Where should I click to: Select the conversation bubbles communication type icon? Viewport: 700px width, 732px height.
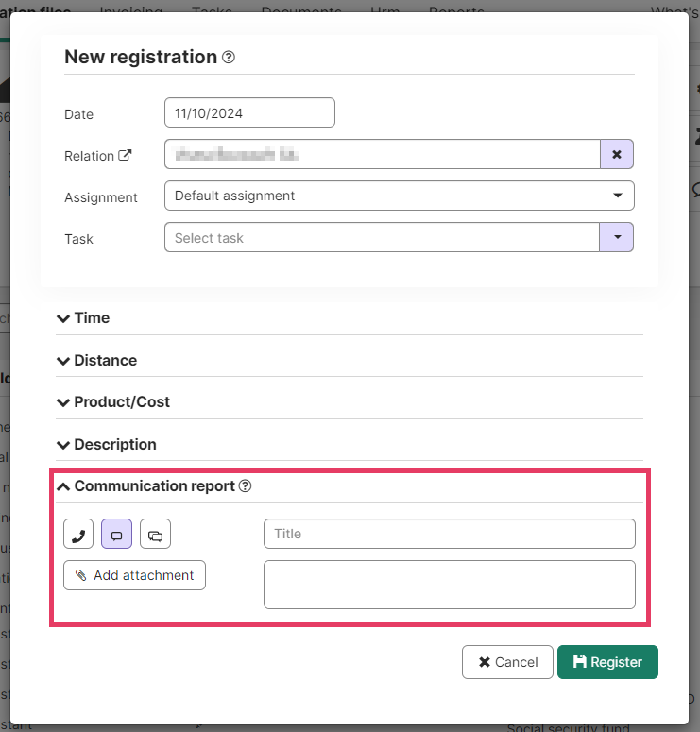(156, 534)
